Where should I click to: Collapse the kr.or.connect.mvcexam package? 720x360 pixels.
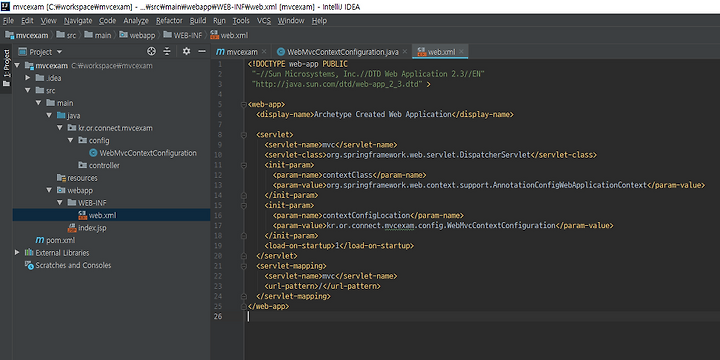[x=60, y=128]
